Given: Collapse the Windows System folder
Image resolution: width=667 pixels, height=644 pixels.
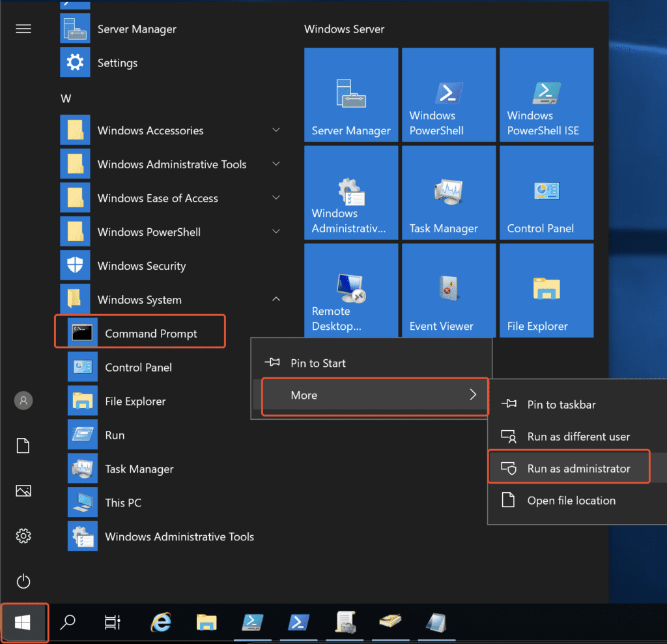Looking at the screenshot, I should (x=170, y=299).
